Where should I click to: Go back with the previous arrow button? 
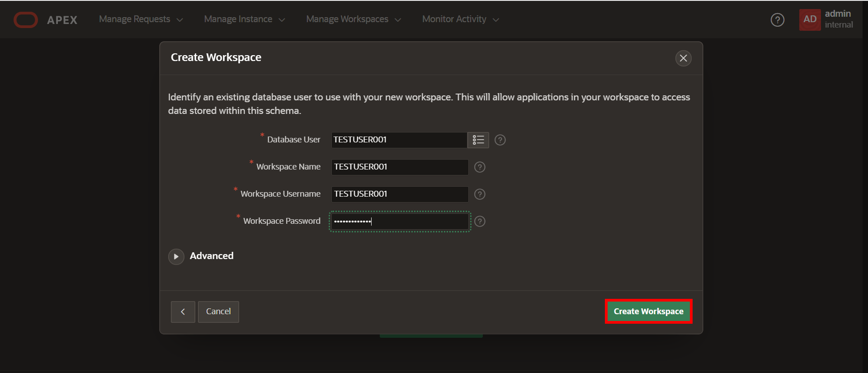tap(183, 312)
